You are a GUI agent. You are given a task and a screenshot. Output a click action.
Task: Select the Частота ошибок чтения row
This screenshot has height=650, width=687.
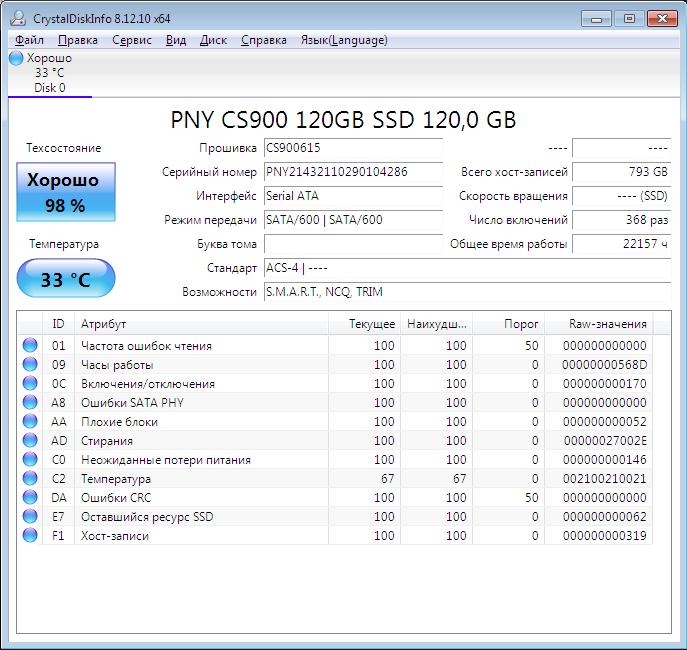tap(335, 345)
